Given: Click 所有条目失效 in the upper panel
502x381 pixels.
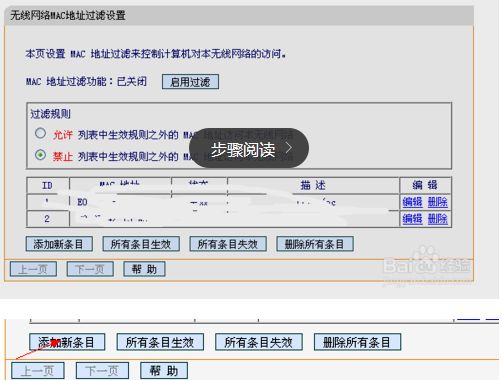Looking at the screenshot, I should click(228, 244).
